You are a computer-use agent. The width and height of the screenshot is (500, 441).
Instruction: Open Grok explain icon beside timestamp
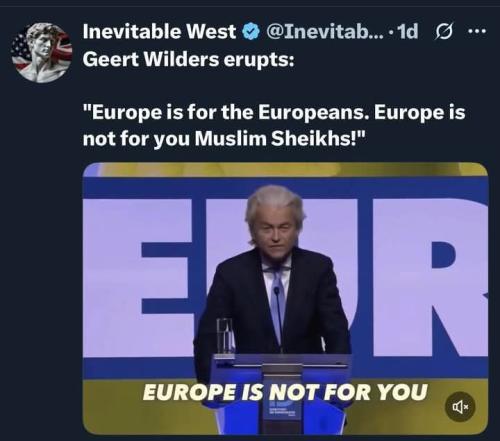click(x=444, y=32)
